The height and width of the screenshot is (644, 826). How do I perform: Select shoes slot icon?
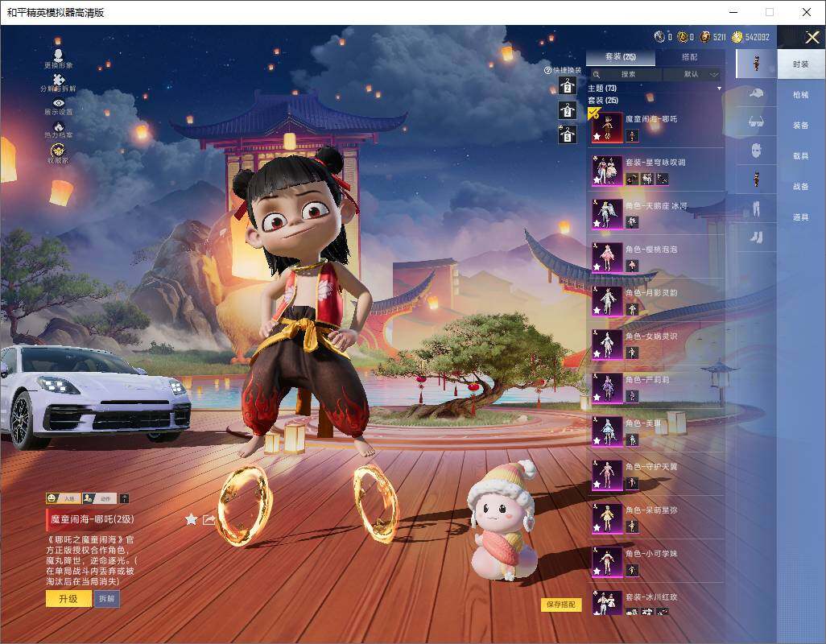pyautogui.click(x=756, y=237)
